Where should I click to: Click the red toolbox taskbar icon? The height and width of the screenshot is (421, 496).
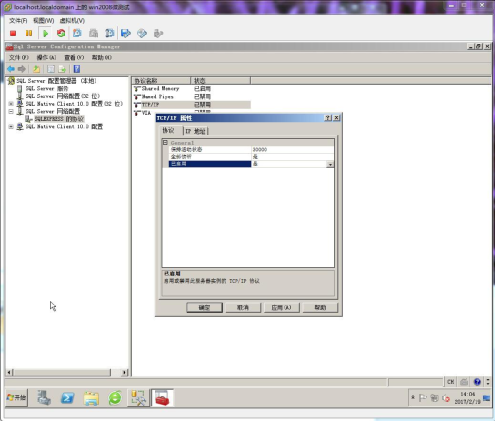coord(162,398)
